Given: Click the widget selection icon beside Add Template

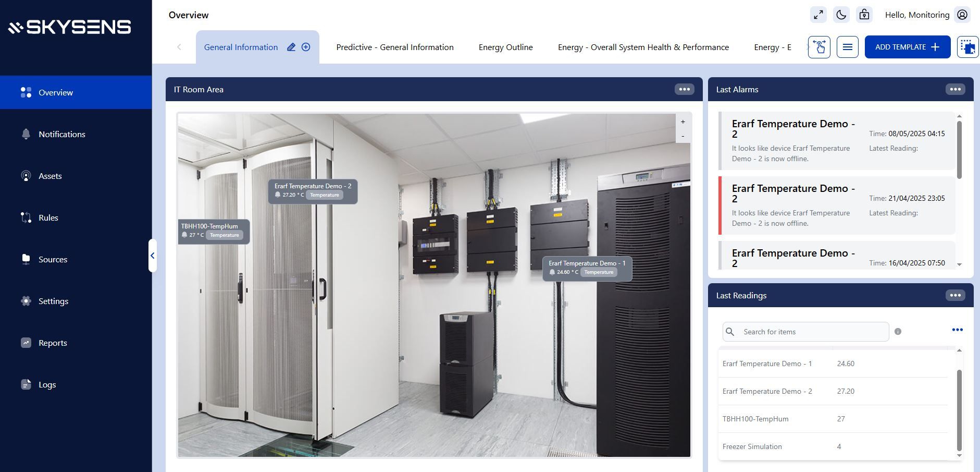Looking at the screenshot, I should [967, 47].
